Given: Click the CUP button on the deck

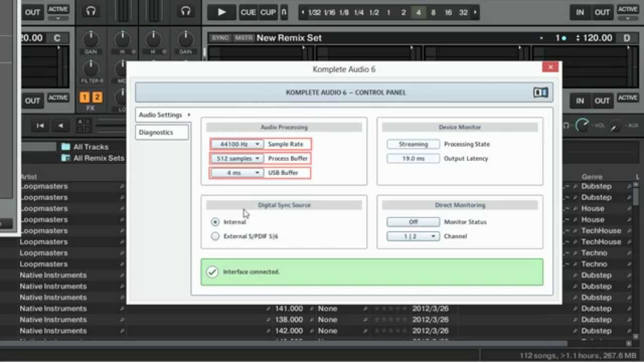Looking at the screenshot, I should (x=268, y=12).
